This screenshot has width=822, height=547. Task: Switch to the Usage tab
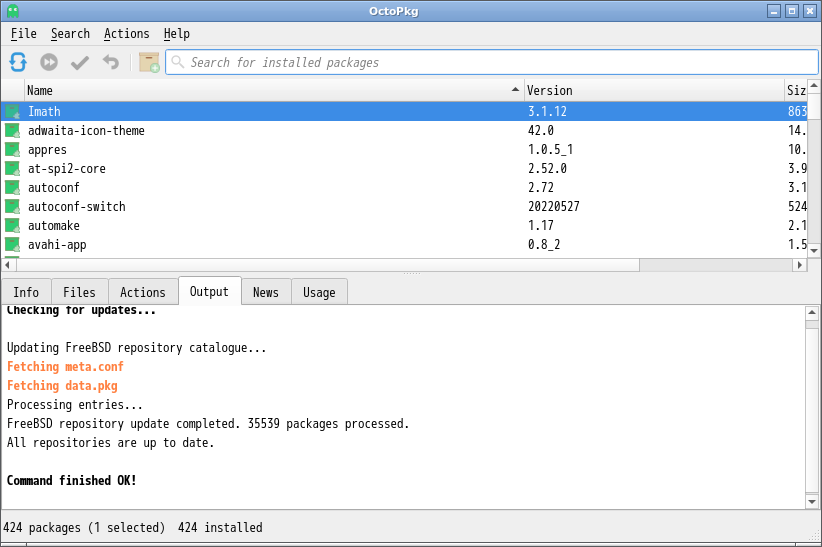click(319, 292)
